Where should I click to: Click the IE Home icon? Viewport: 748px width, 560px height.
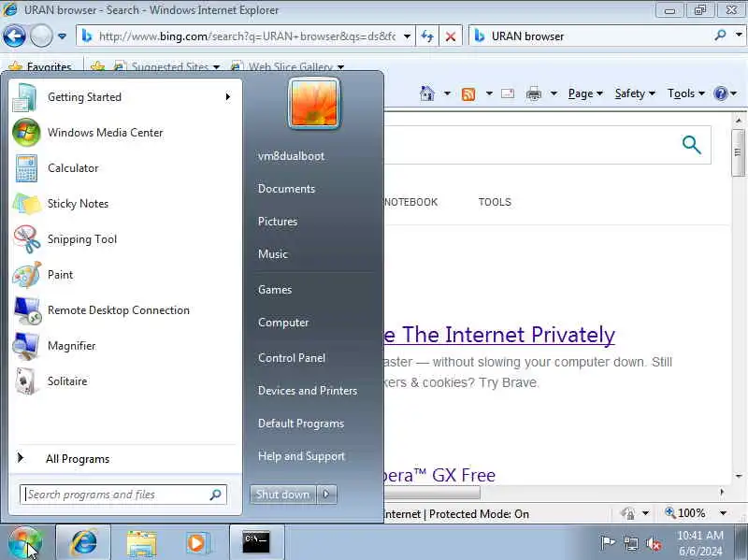427,93
